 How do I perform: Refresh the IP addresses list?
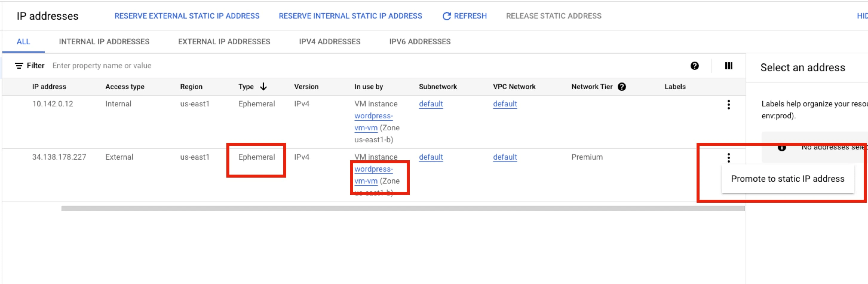tap(464, 16)
